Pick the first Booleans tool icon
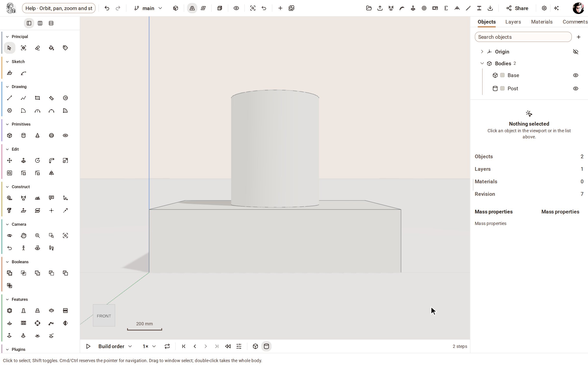This screenshot has width=588, height=368. pyautogui.click(x=9, y=273)
